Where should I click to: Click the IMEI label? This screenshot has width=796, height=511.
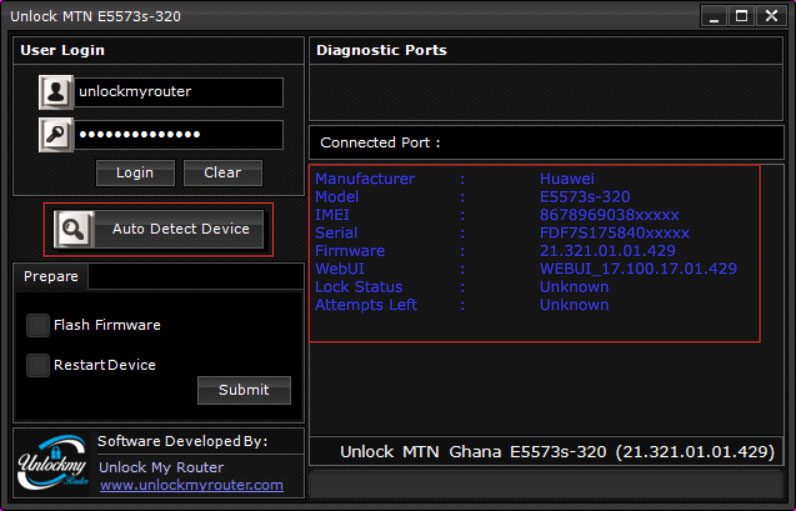(332, 215)
